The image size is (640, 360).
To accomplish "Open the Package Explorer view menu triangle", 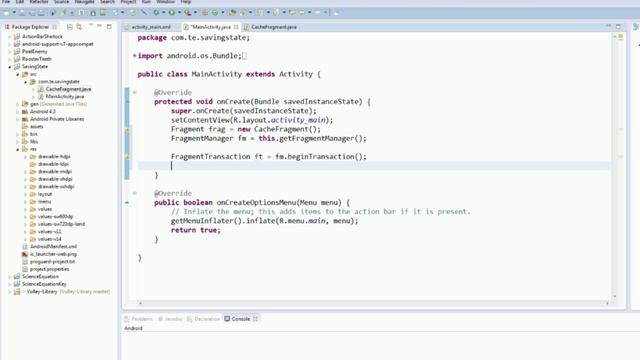I will 91,25.
